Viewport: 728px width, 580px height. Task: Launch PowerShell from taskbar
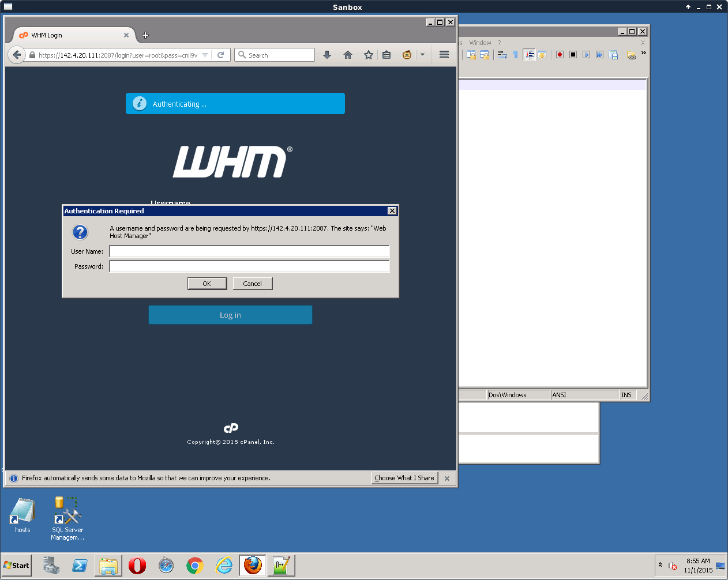[80, 566]
